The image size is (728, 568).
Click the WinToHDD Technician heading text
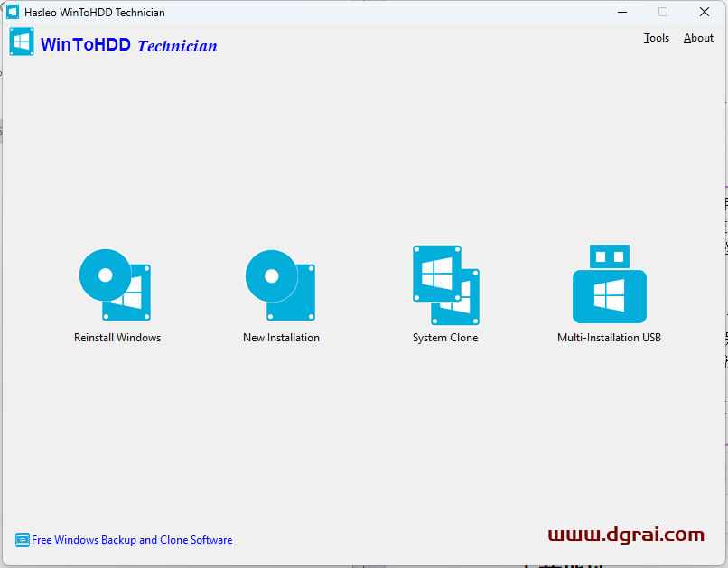click(x=128, y=45)
